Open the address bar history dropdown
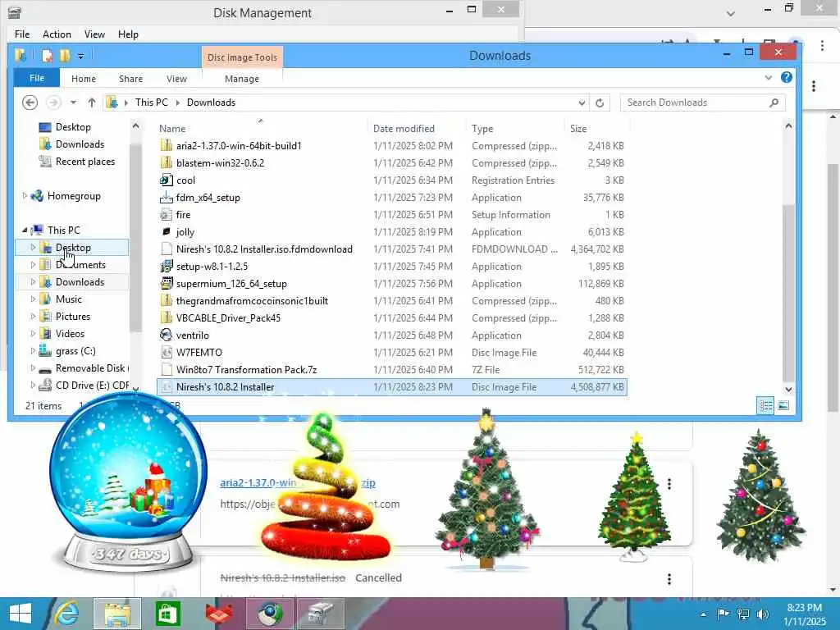 (582, 103)
